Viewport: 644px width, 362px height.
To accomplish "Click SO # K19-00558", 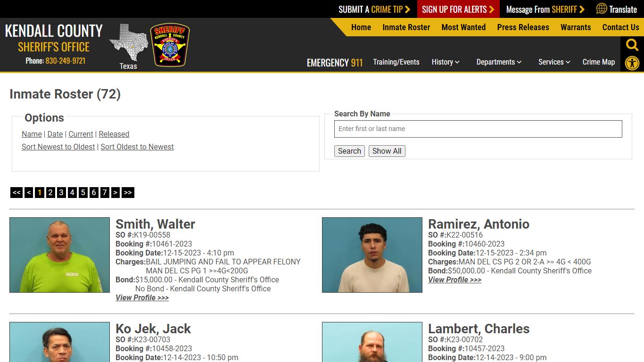I will click(x=143, y=235).
